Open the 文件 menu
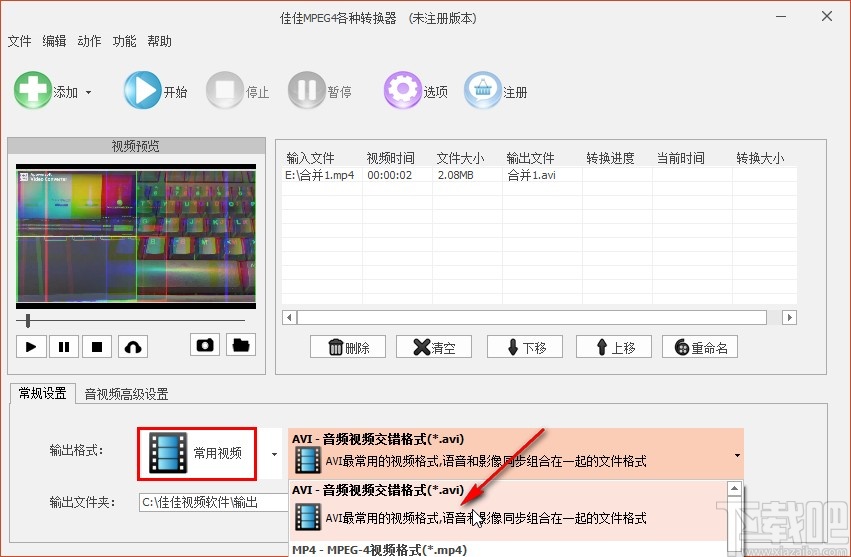This screenshot has width=851, height=557. pos(20,41)
